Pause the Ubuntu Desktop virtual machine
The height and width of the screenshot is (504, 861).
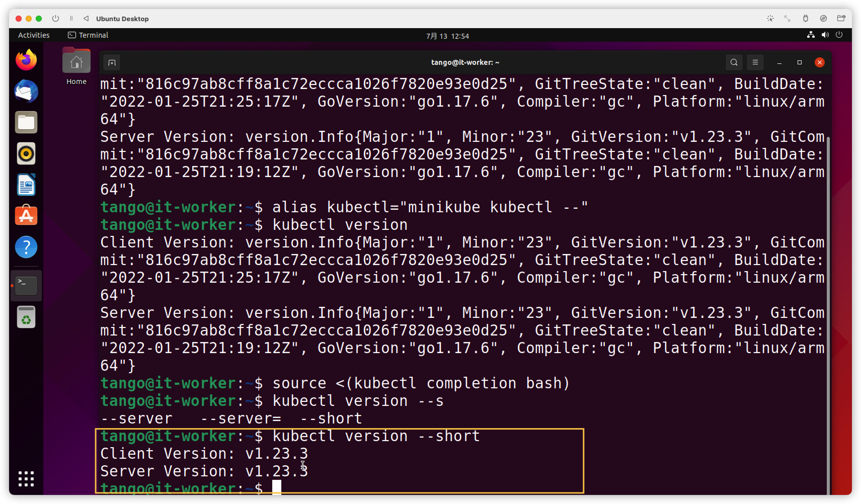click(x=71, y=18)
